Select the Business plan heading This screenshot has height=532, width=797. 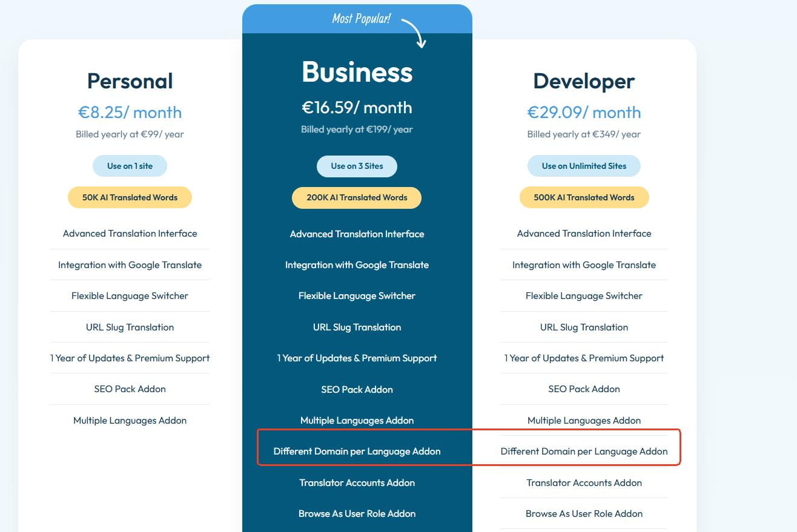tap(357, 72)
